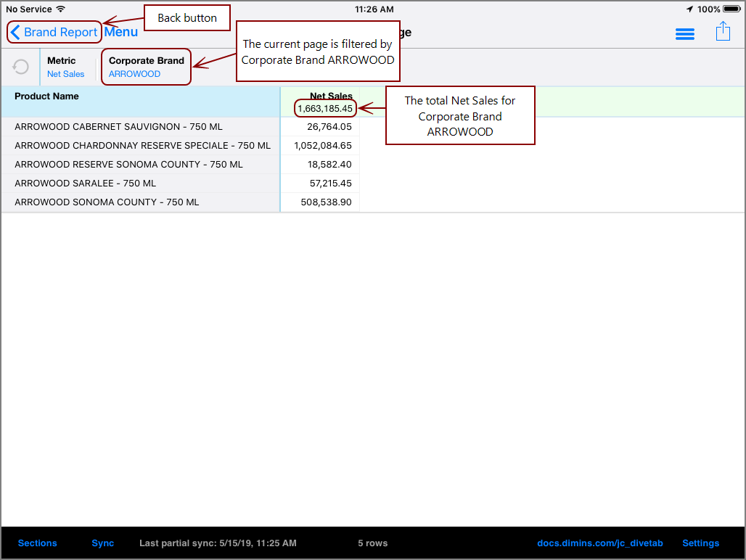Open Sections from the bottom bar
Screen dimensions: 746x560
37,543
